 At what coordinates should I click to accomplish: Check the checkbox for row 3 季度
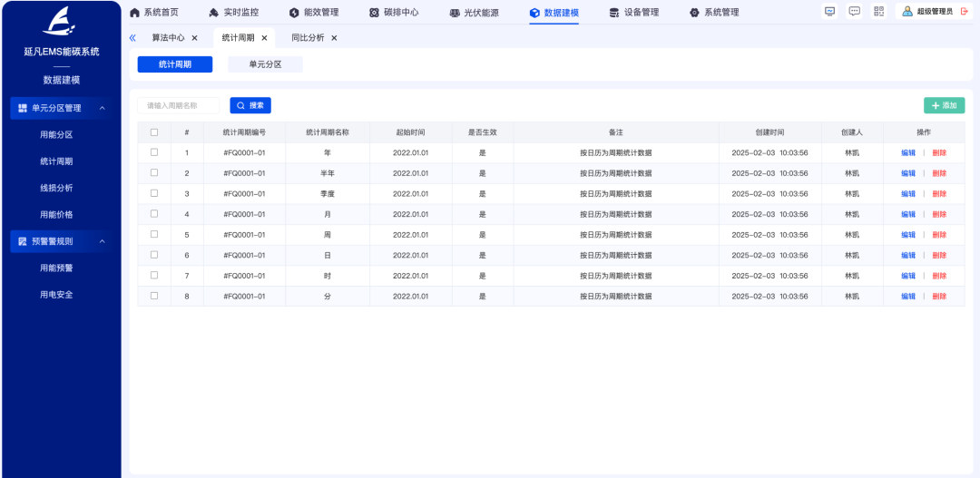coord(154,193)
